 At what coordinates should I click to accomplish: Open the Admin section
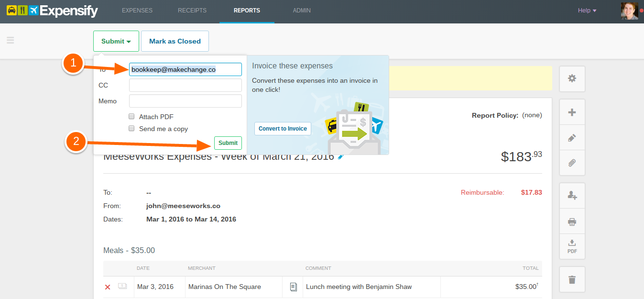pos(302,10)
